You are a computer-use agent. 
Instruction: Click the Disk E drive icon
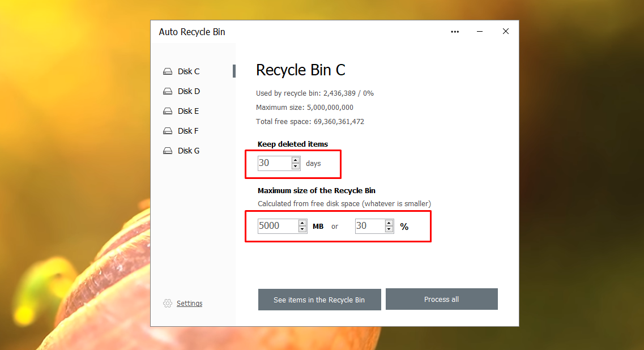pyautogui.click(x=167, y=111)
